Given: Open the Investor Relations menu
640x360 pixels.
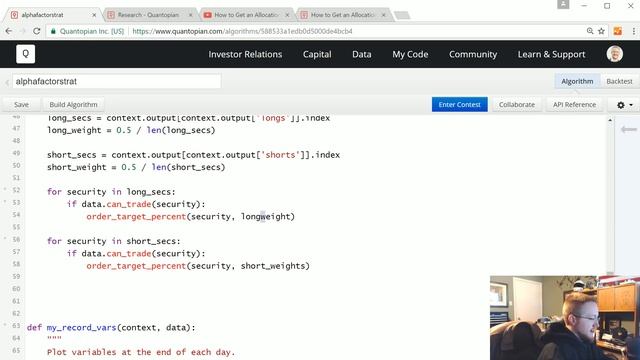Looking at the screenshot, I should coord(245,54).
